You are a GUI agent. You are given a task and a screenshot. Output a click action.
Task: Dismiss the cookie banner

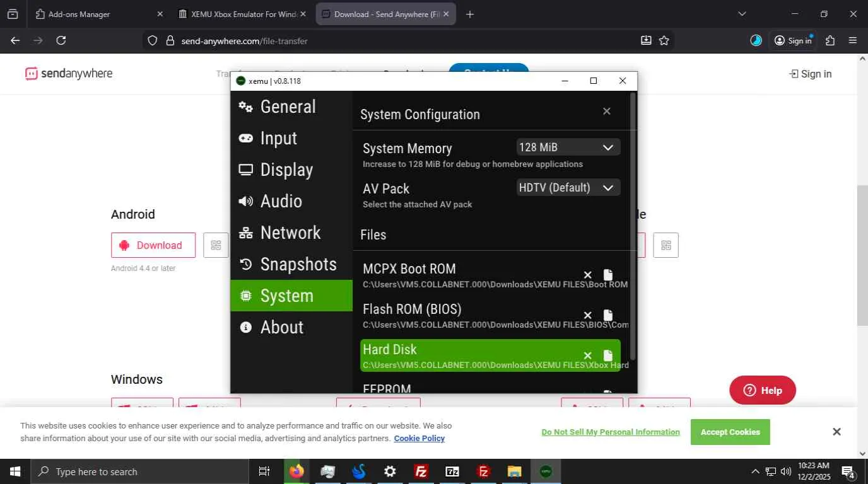coord(836,432)
